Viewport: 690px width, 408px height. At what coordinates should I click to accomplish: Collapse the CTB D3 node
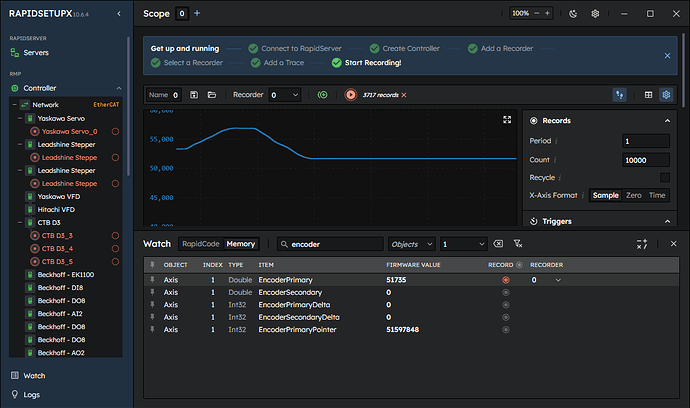[20, 223]
